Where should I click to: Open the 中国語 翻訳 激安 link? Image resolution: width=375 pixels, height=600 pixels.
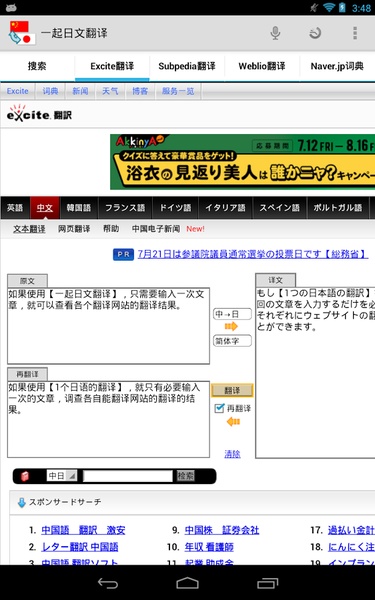tap(83, 530)
